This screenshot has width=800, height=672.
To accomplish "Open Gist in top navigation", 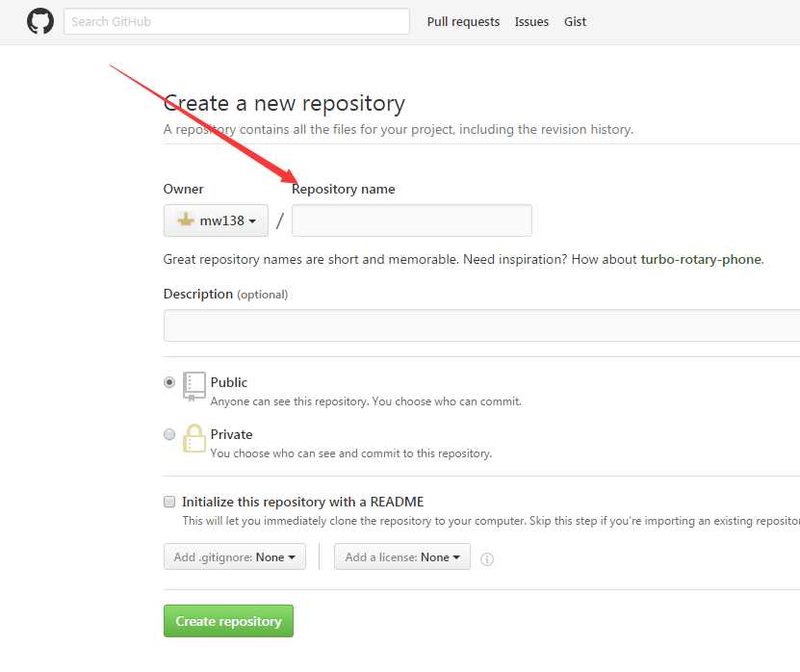I will 575,22.
